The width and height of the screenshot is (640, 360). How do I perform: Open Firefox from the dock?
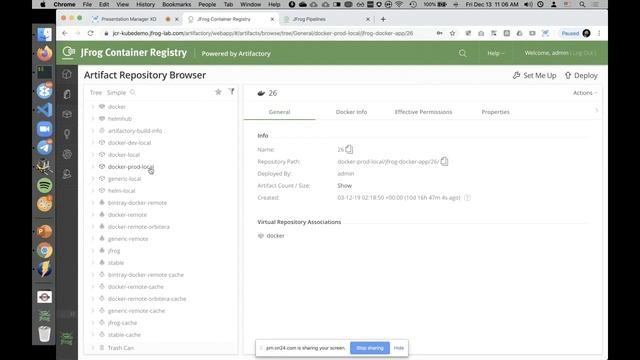44,53
